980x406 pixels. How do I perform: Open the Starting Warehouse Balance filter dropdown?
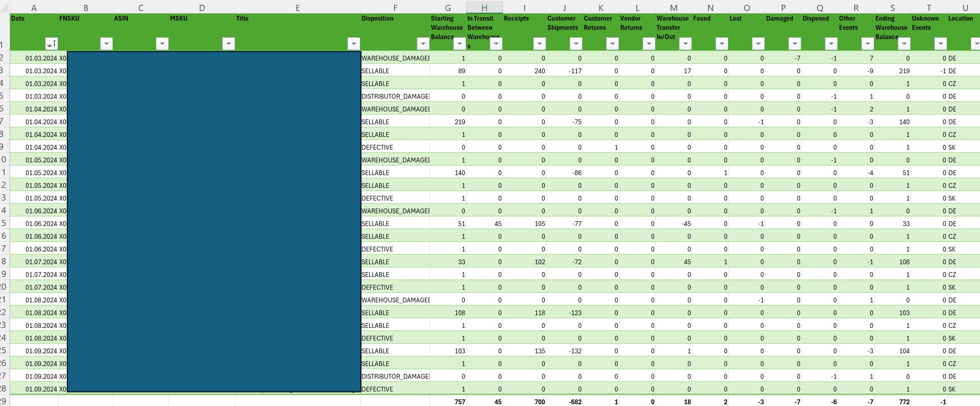pyautogui.click(x=459, y=43)
